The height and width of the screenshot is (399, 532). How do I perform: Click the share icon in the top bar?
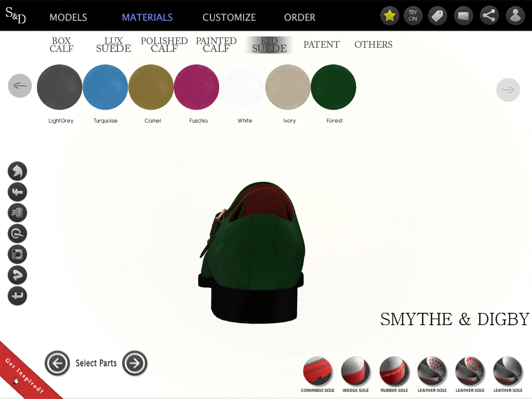pyautogui.click(x=489, y=16)
